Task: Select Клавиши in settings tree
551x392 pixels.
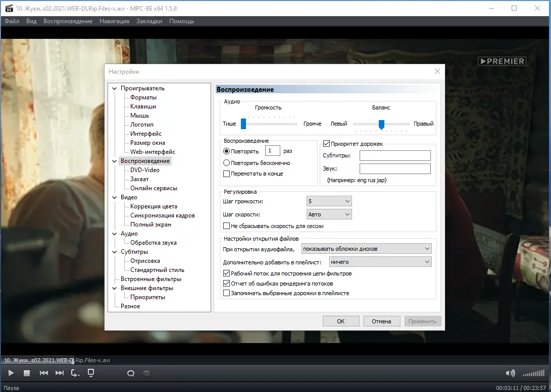Action: coord(143,106)
